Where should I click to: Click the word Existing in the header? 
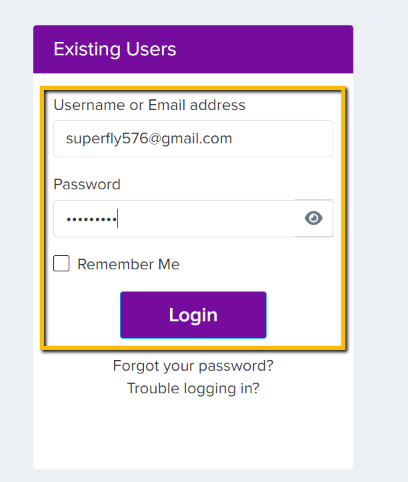tap(87, 49)
